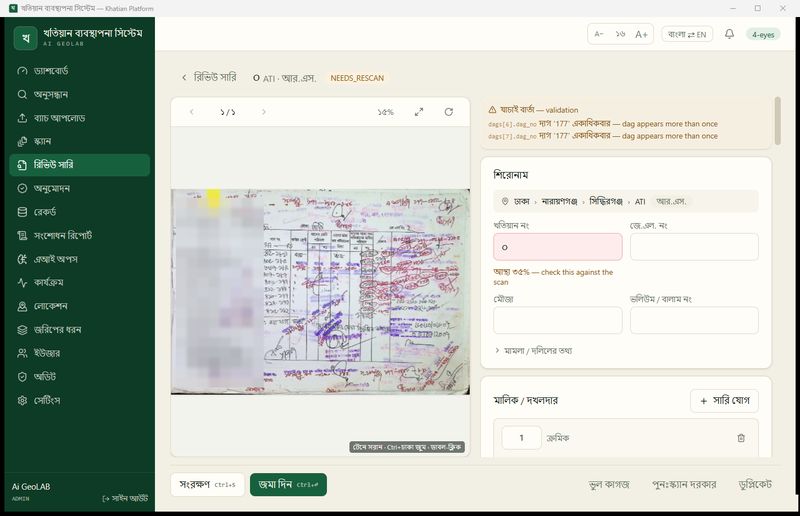
Task: Click the 15% zoom level indicator
Action: pyautogui.click(x=386, y=112)
